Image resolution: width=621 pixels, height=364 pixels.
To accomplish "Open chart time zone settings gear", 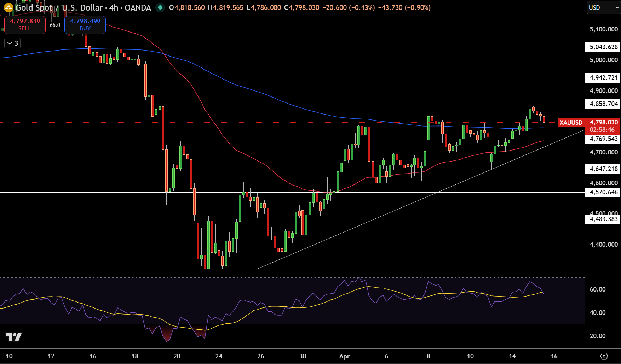I will [604, 356].
